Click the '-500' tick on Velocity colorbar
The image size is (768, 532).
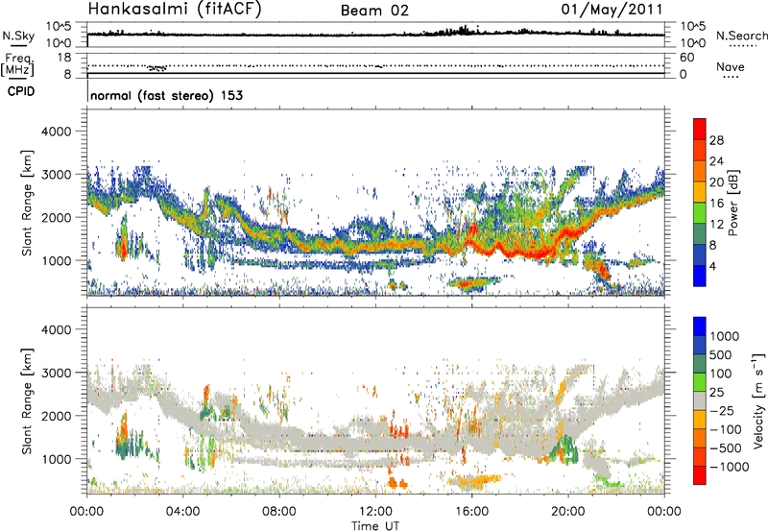pos(725,447)
